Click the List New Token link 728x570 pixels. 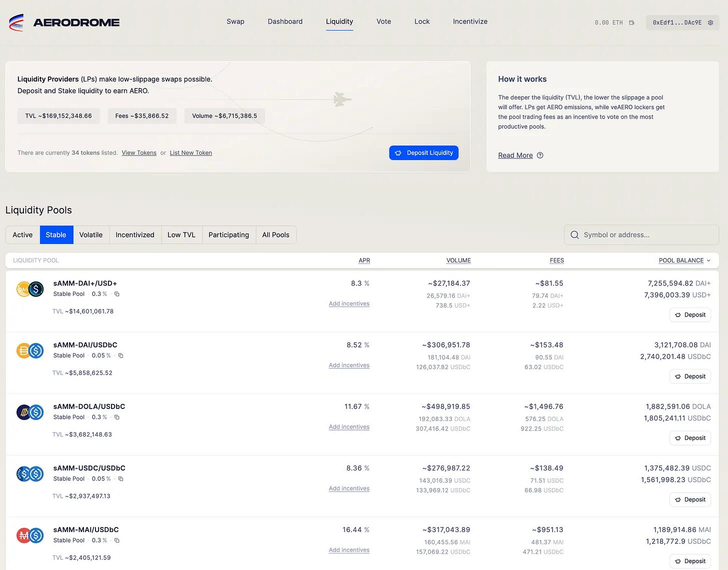coord(191,153)
